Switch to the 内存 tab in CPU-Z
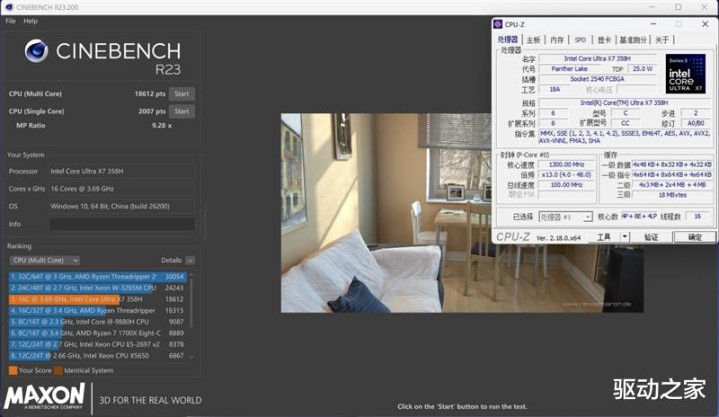The image size is (719, 417). [557, 40]
